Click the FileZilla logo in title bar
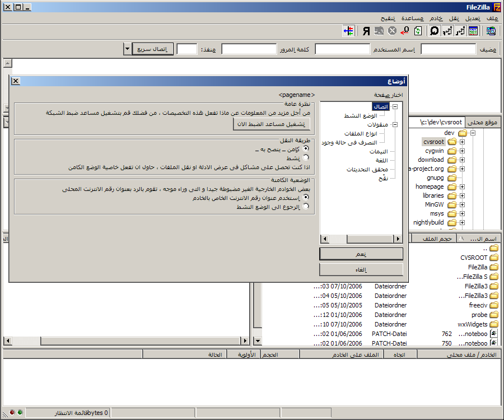The height and width of the screenshot is (420, 504). pyautogui.click(x=497, y=7)
